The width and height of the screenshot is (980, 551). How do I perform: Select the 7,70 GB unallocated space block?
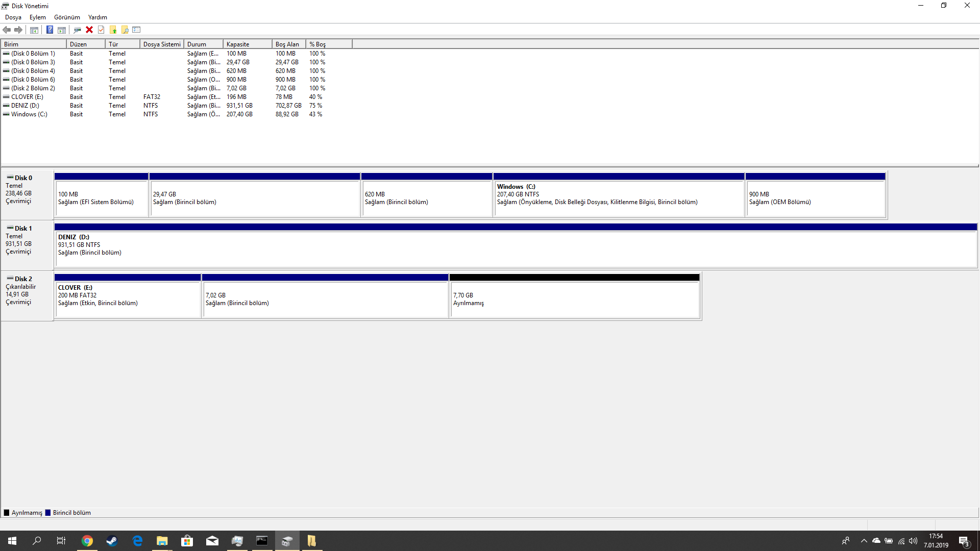(574, 299)
